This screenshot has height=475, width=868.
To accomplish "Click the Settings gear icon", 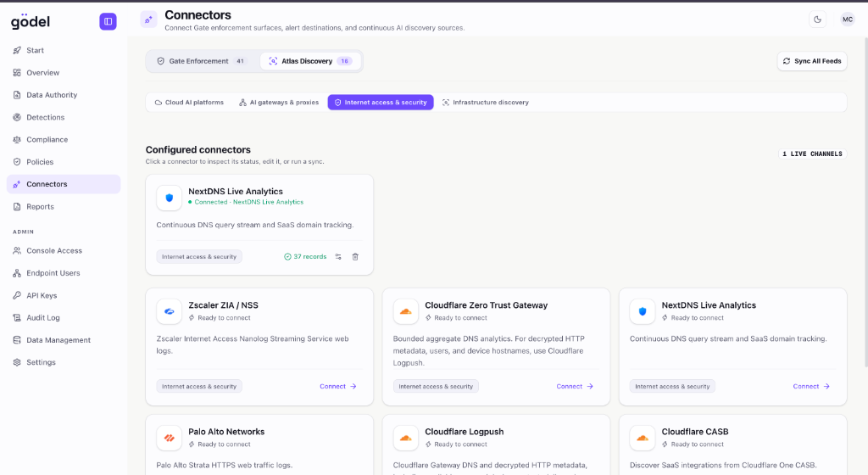I will (17, 362).
